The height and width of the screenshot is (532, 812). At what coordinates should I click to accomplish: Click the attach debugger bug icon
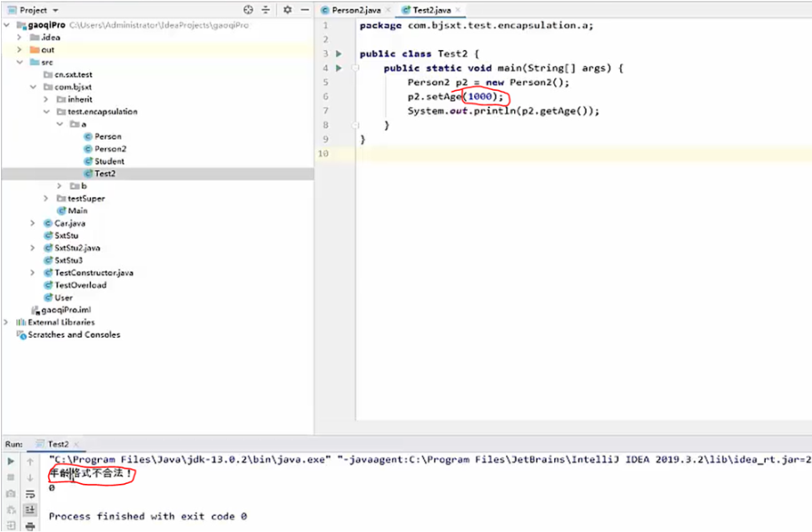click(11, 509)
